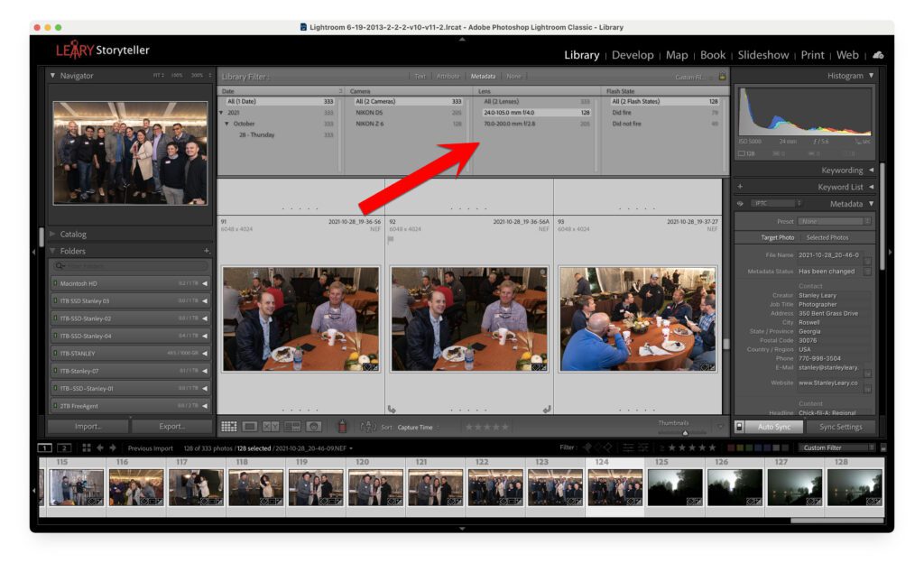Switch to Grid view
This screenshot has width=924, height=572.
coord(228,427)
